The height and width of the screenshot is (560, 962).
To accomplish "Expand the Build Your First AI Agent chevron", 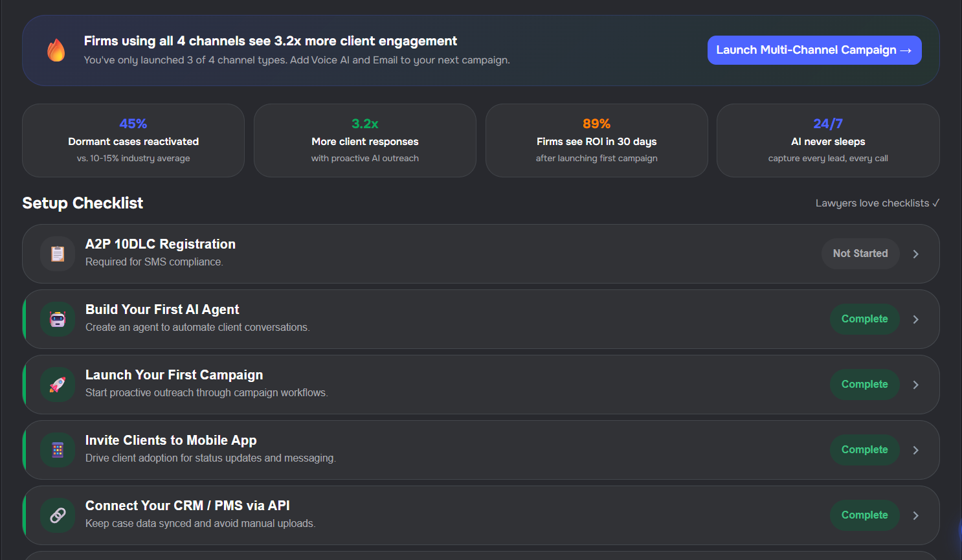I will coord(915,319).
